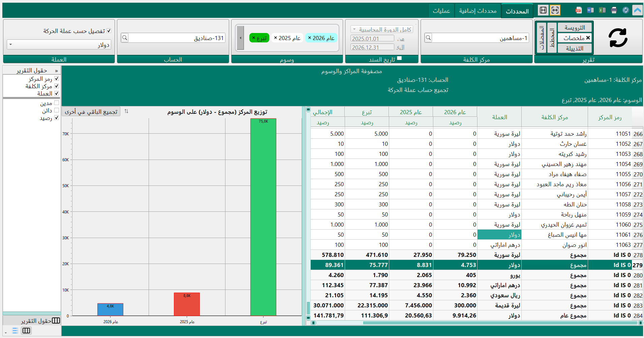Click the الترويسة button
Viewport: 644px width, 338px height.
point(575,28)
